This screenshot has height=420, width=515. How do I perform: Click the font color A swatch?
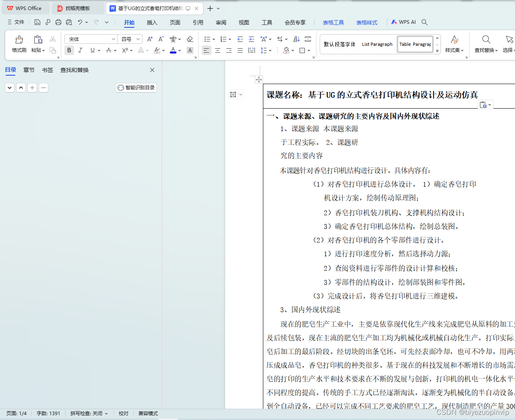click(x=173, y=50)
